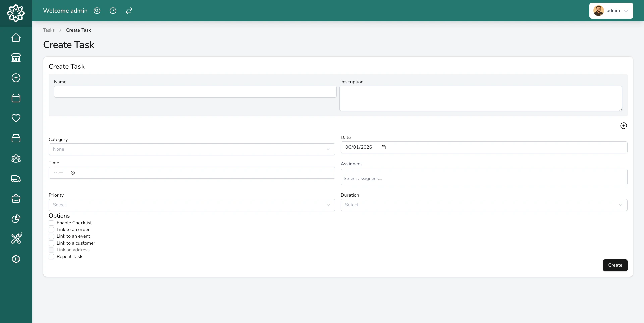Screen dimensions: 644x323
Task: Open the admin account menu
Action: coord(610,11)
